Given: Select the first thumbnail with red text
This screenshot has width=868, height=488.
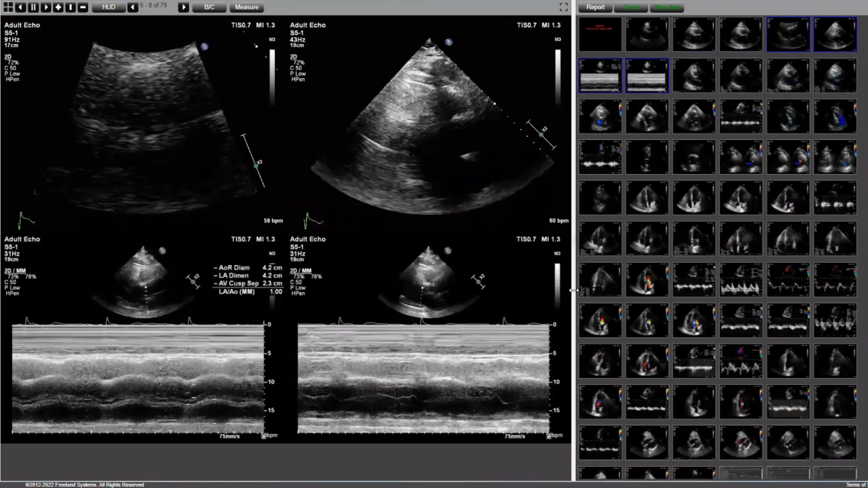Looking at the screenshot, I should coord(600,34).
